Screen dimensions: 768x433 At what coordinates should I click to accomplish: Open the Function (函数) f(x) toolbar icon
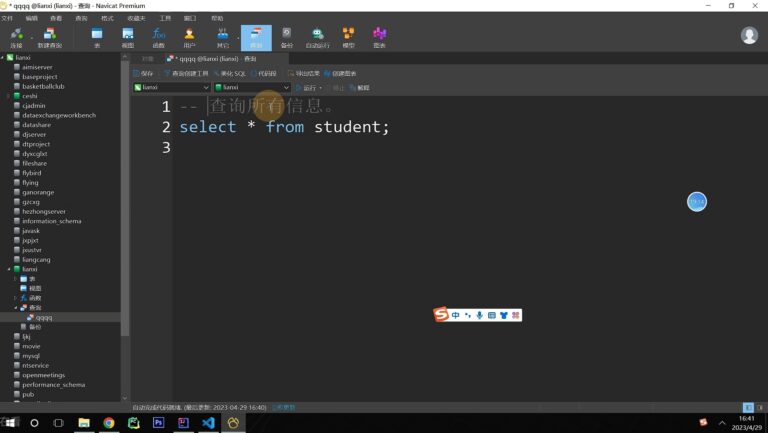[158, 38]
